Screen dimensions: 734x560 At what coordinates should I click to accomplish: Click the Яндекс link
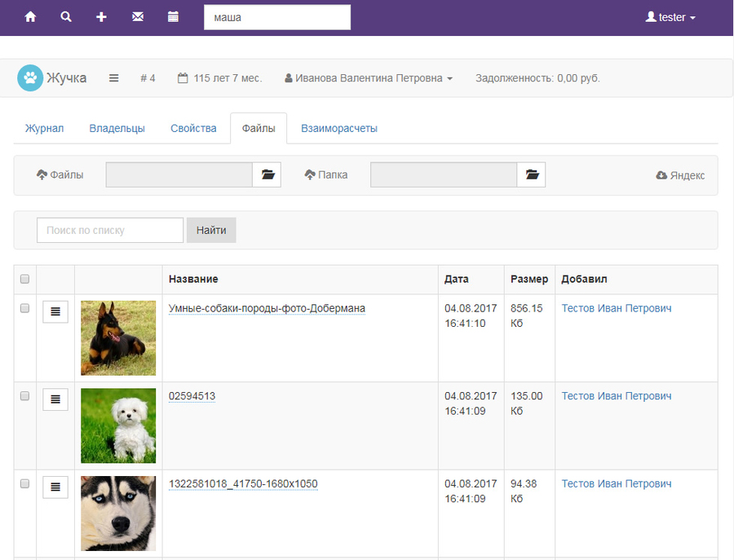click(x=688, y=175)
